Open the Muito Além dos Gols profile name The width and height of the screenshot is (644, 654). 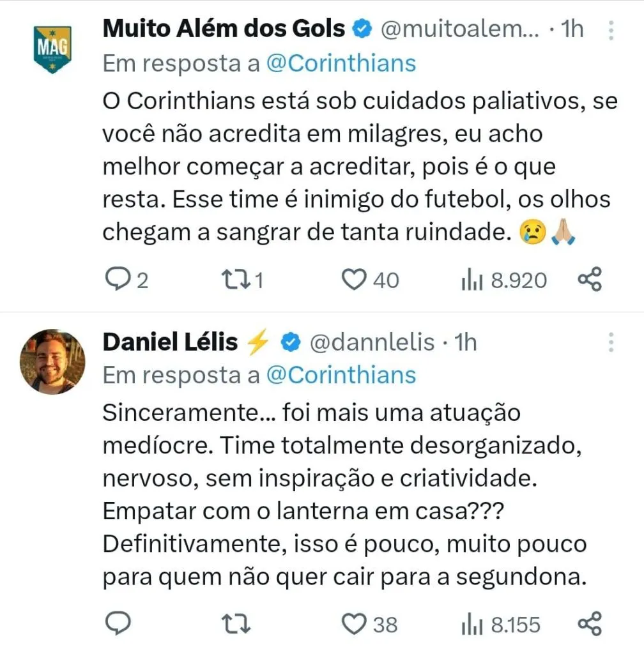click(224, 29)
